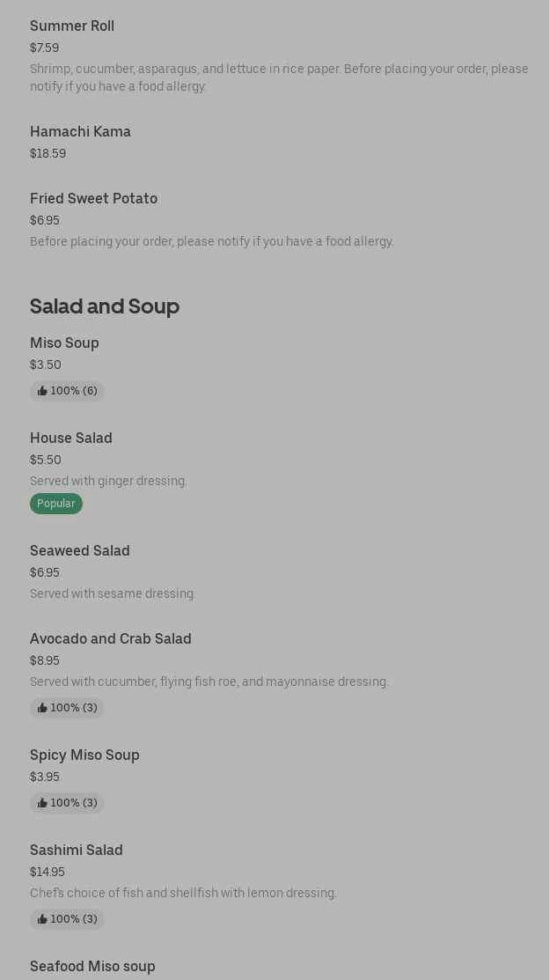
Task: Open the Miso Soup item title
Action: [x=64, y=343]
